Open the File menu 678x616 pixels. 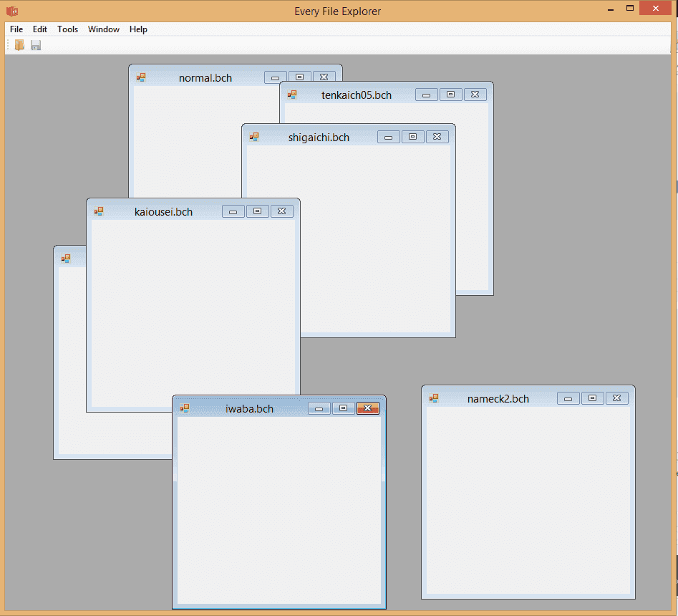(16, 29)
